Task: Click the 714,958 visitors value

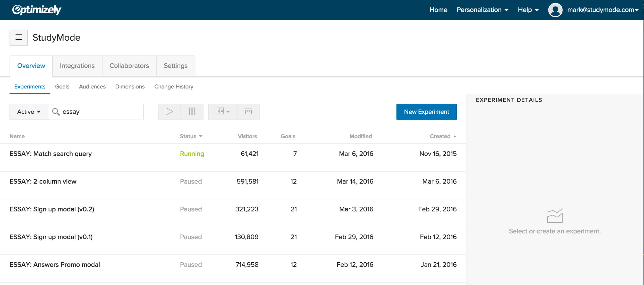Action: (247, 265)
